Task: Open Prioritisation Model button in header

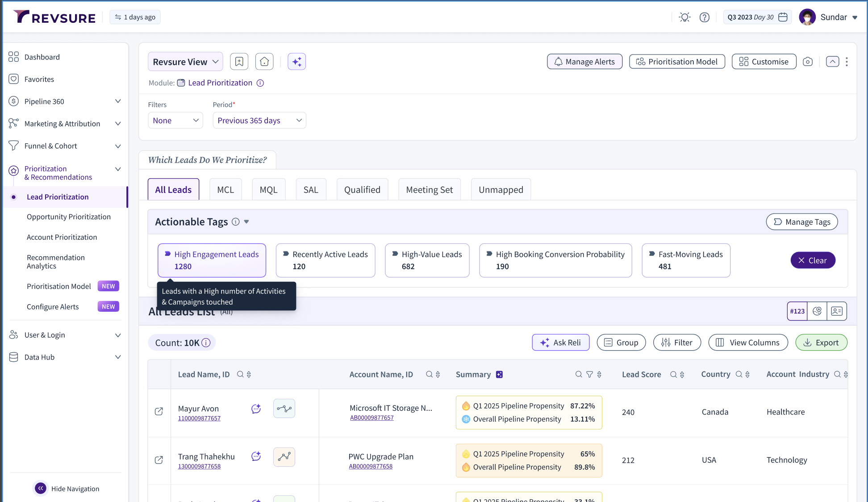Action: coord(677,62)
